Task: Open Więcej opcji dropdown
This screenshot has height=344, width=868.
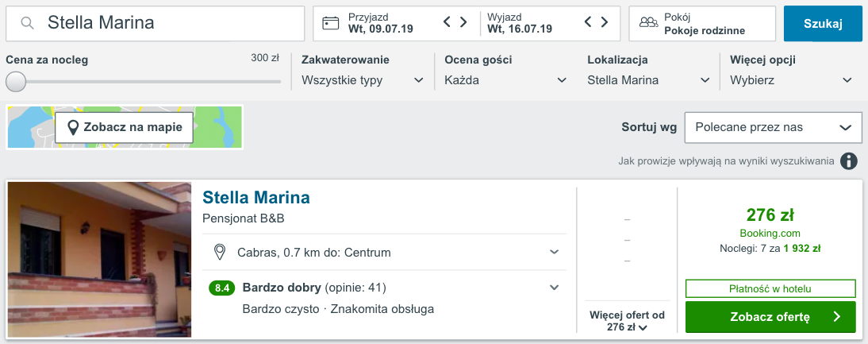Action: coord(791,80)
